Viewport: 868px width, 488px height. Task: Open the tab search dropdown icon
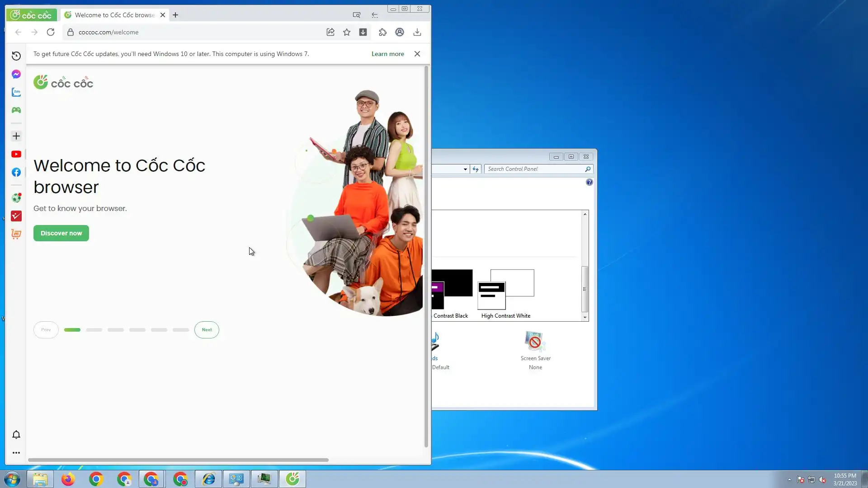tap(357, 15)
